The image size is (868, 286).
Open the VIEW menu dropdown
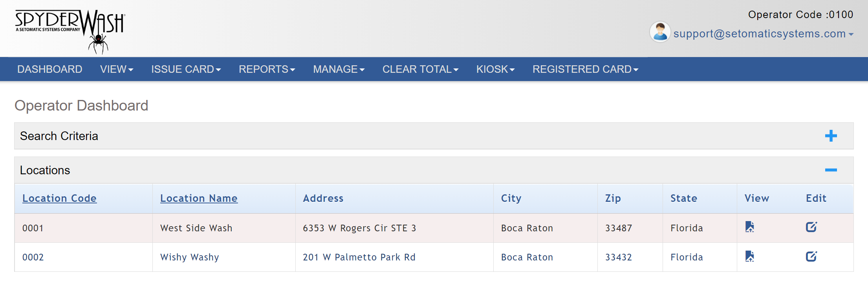pyautogui.click(x=117, y=69)
